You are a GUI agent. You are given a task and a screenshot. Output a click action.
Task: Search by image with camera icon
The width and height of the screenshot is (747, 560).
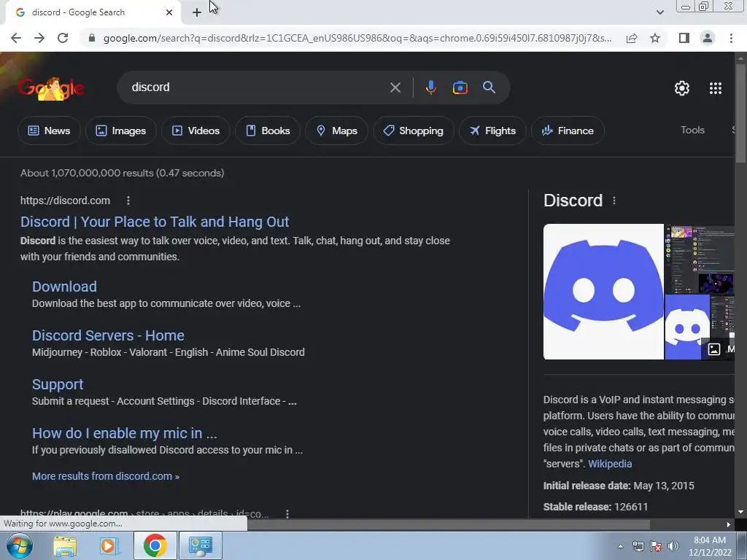tap(460, 87)
